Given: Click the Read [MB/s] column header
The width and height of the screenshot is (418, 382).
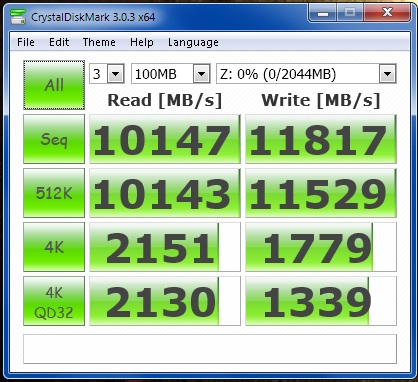Looking at the screenshot, I should [x=165, y=100].
